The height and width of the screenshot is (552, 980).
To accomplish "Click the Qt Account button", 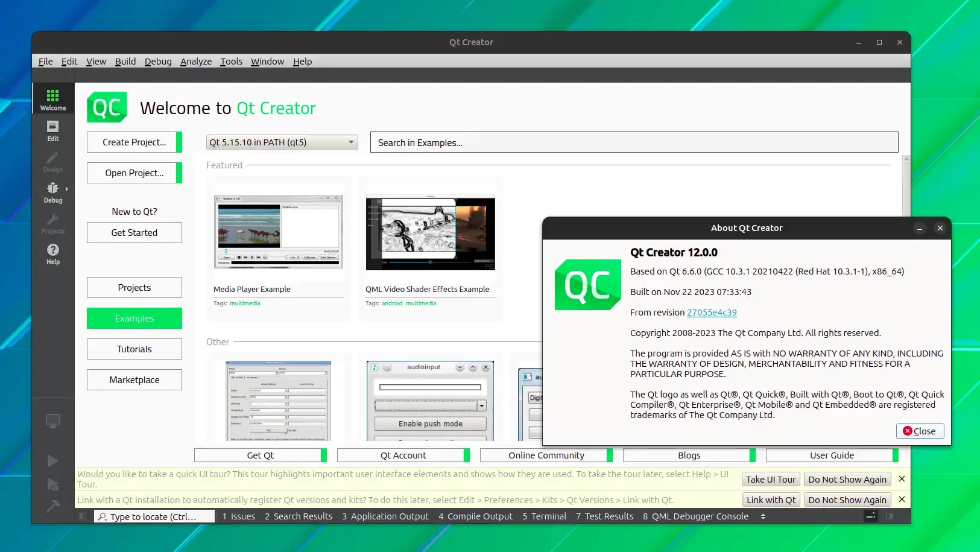I will coord(403,455).
